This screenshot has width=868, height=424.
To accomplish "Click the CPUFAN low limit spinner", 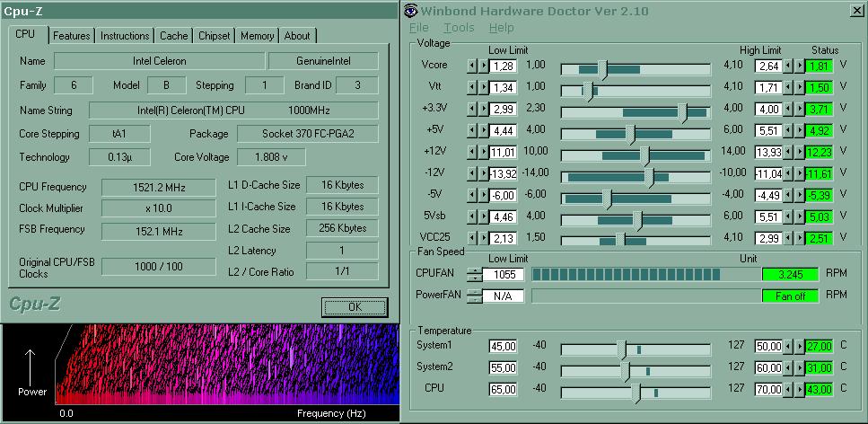I will click(475, 274).
